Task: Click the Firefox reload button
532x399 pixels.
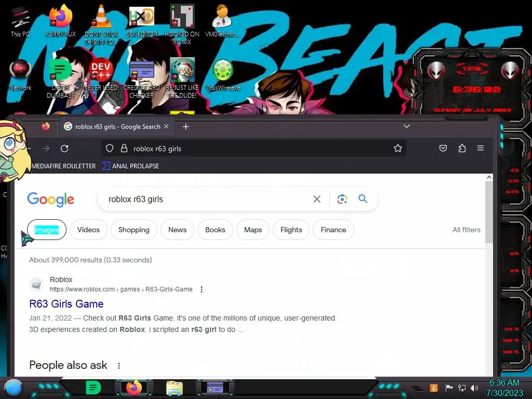Action: click(64, 149)
